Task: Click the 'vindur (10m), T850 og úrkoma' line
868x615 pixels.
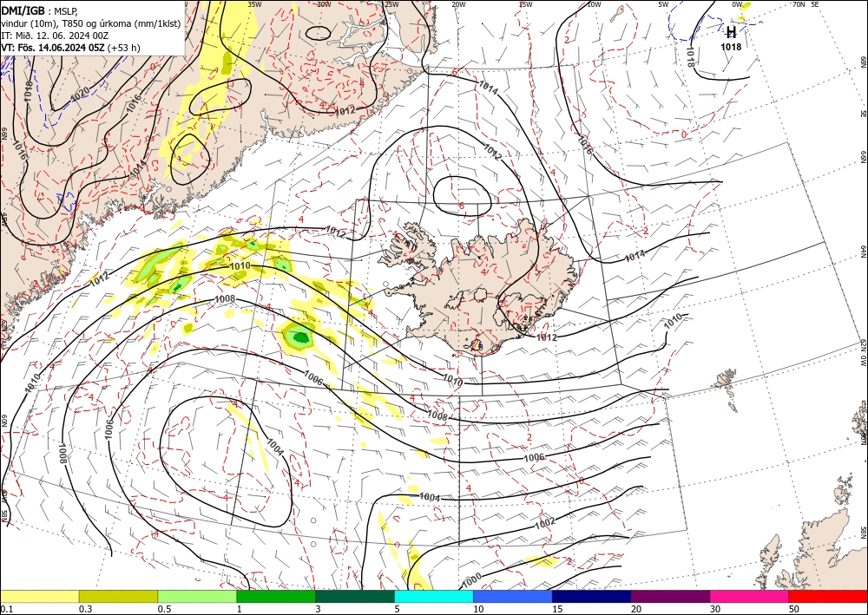Action: pos(91,23)
